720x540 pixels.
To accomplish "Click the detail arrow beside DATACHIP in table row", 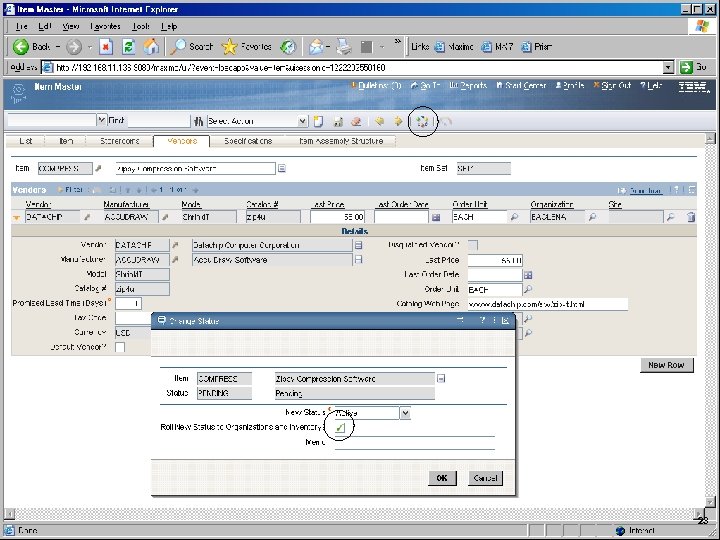I will pyautogui.click(x=86, y=217).
